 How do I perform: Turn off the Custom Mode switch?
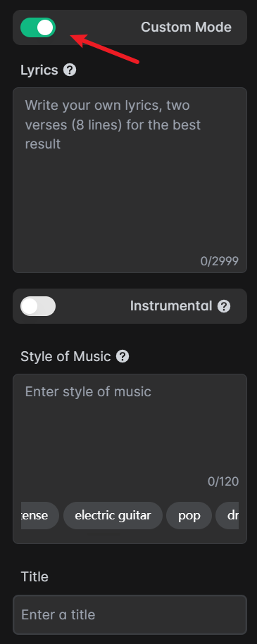pyautogui.click(x=38, y=27)
